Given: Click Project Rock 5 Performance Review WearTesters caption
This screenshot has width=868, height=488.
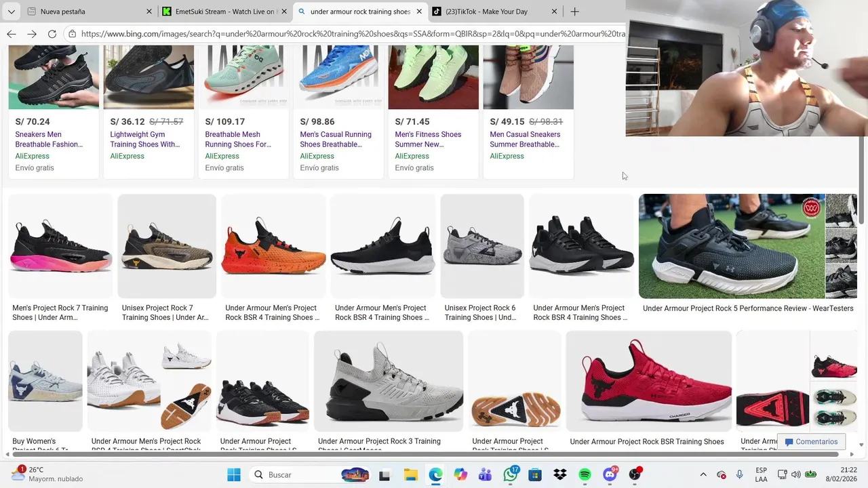Looking at the screenshot, I should click(748, 308).
